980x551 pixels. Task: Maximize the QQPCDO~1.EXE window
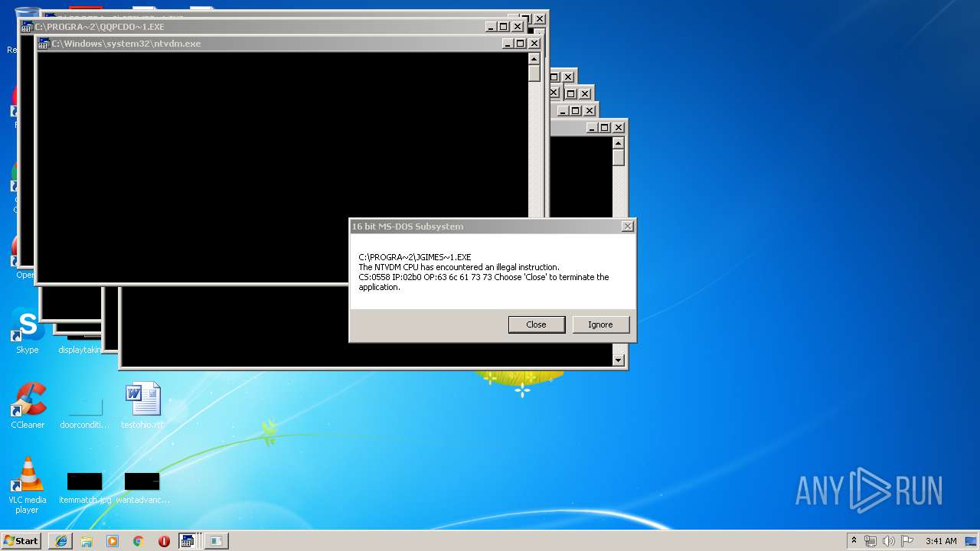click(x=503, y=27)
